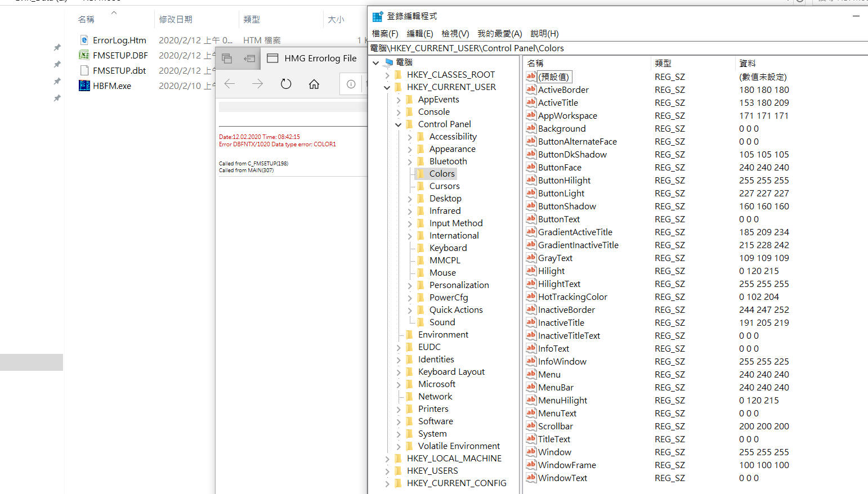Click the tab overview icon in browser
Screen dimensions: 868x494
pyautogui.click(x=227, y=58)
